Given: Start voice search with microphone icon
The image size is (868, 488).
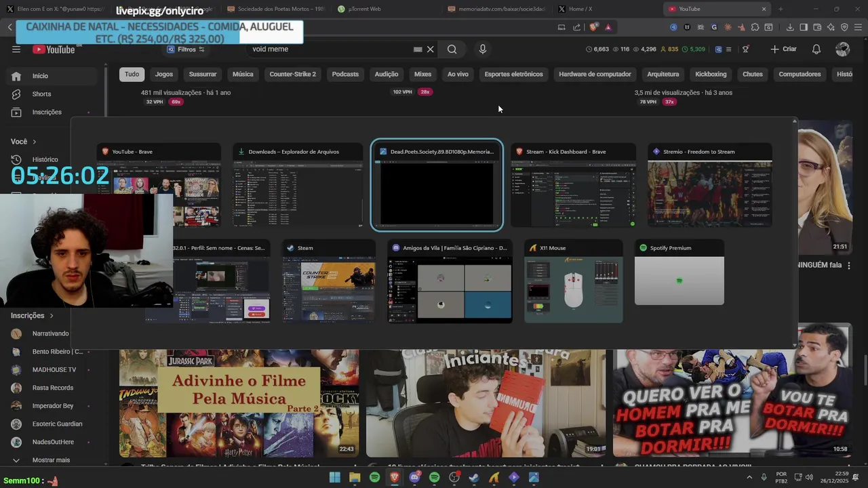Looking at the screenshot, I should pos(482,49).
